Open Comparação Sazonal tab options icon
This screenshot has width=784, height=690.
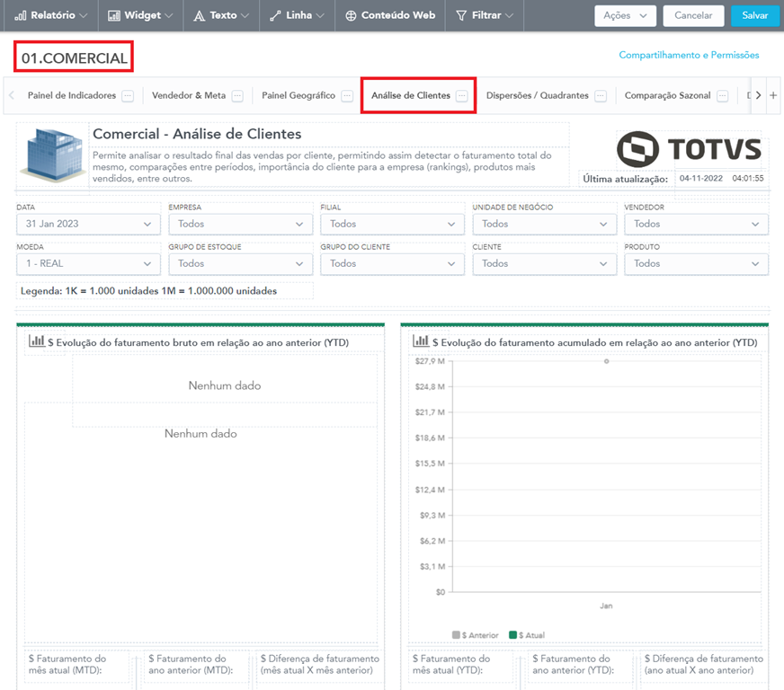pyautogui.click(x=722, y=96)
